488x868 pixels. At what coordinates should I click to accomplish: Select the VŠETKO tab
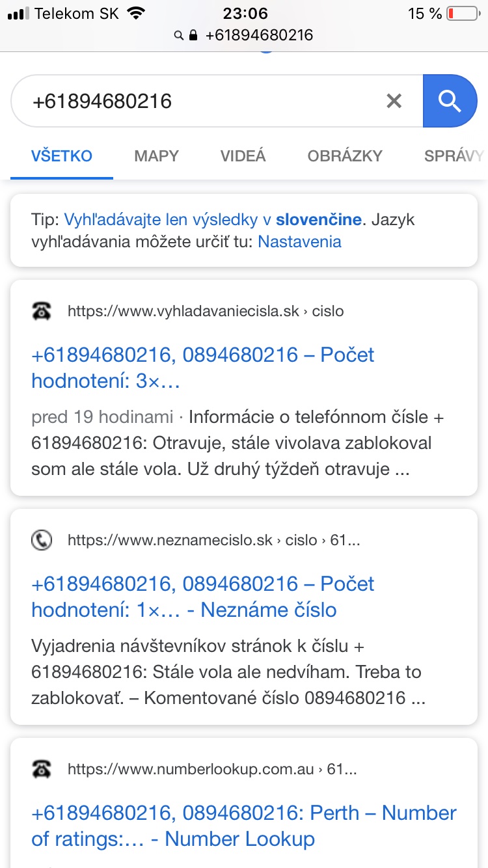coord(62,156)
